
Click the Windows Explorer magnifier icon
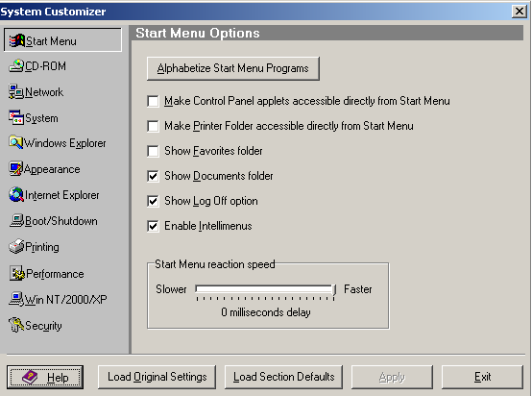[16, 142]
